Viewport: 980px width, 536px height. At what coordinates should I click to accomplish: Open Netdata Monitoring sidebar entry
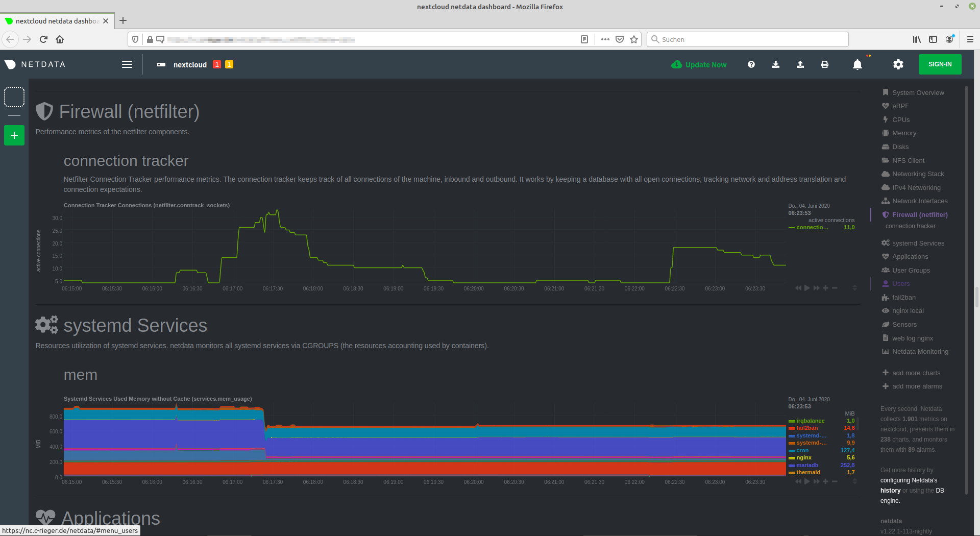[x=915, y=352]
